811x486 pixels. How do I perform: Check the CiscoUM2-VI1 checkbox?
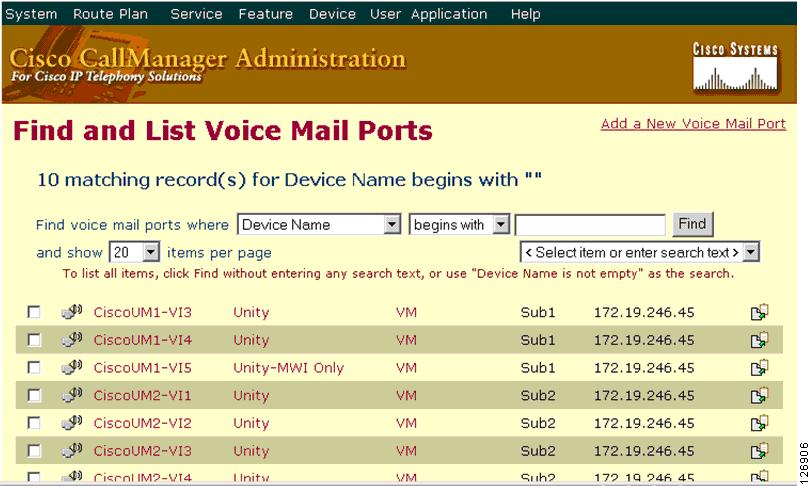(x=34, y=395)
